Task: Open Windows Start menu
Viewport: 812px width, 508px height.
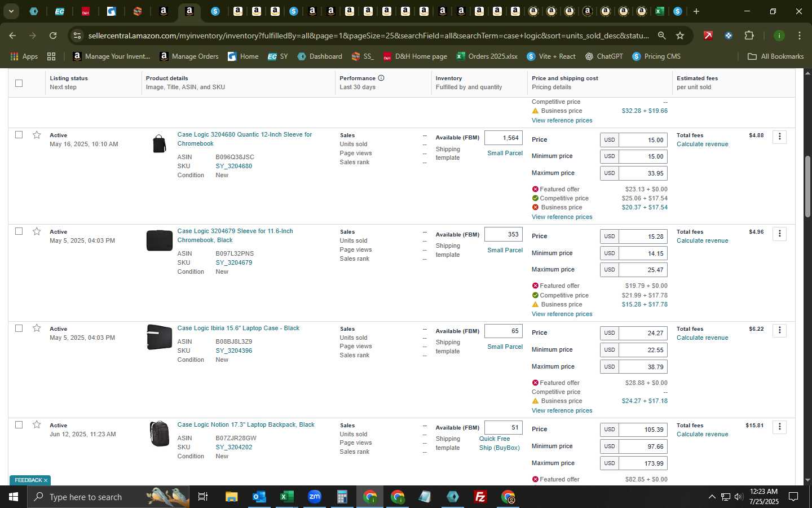Action: pyautogui.click(x=13, y=497)
